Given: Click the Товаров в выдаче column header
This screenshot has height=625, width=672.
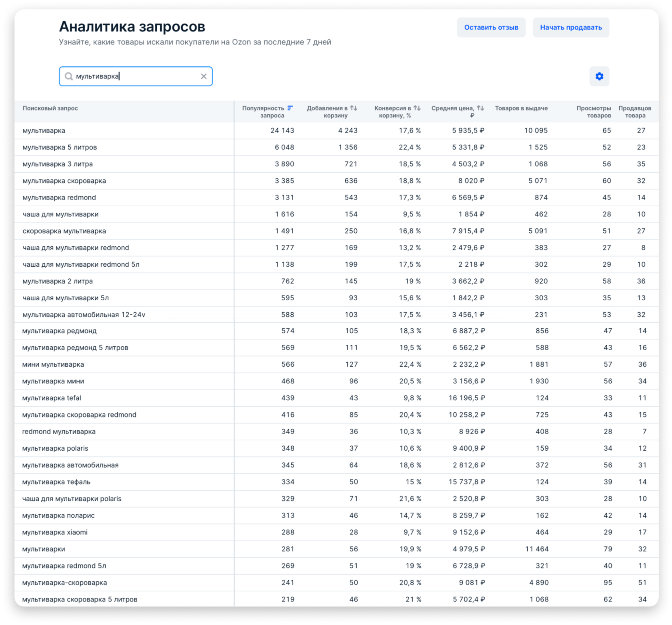Looking at the screenshot, I should pos(521,108).
